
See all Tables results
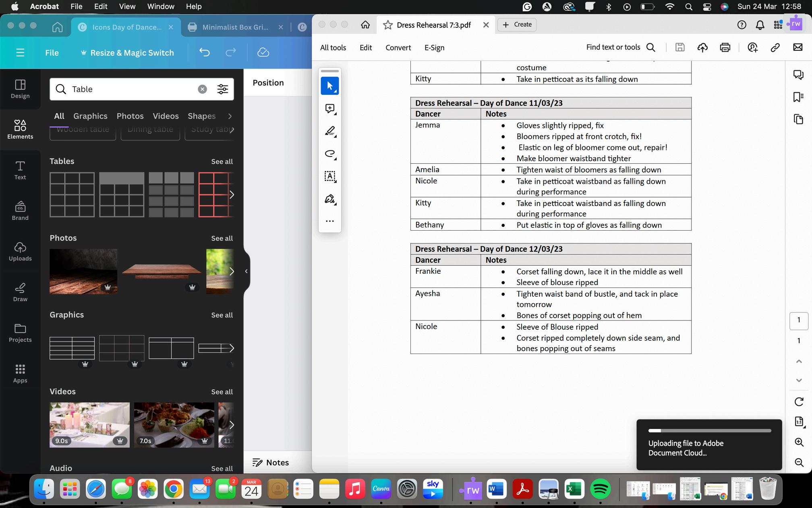(222, 162)
